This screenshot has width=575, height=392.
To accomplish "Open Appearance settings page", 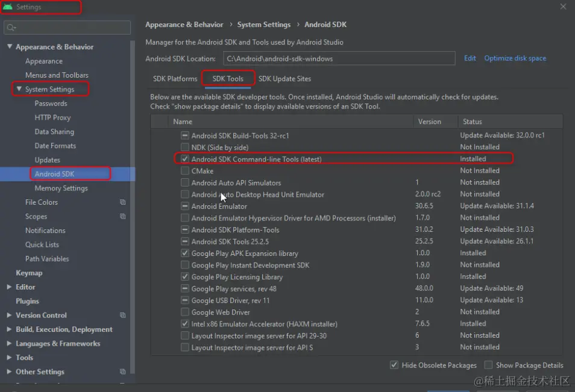I will 43,61.
